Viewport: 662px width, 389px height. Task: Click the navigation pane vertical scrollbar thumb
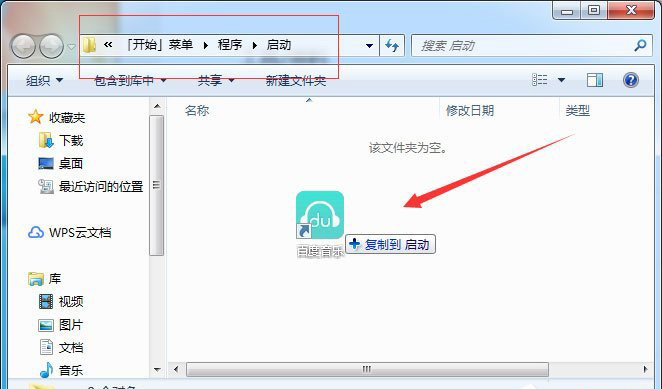157,185
